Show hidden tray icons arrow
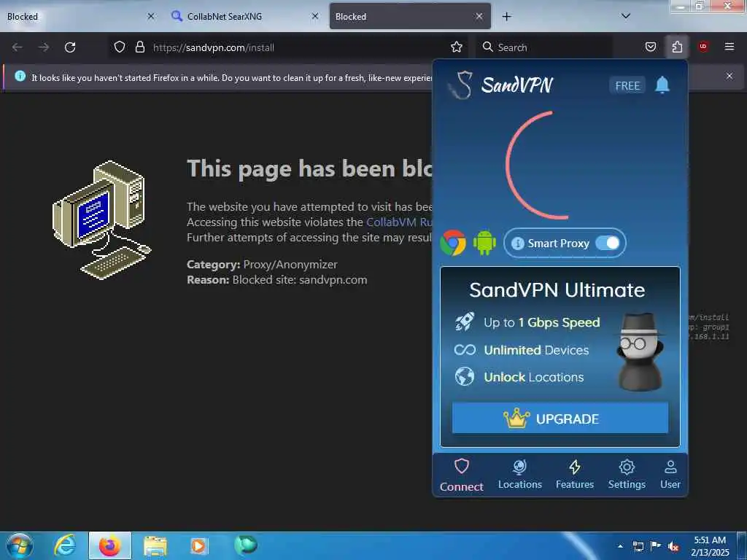Screen dimensions: 747x560 (620, 545)
